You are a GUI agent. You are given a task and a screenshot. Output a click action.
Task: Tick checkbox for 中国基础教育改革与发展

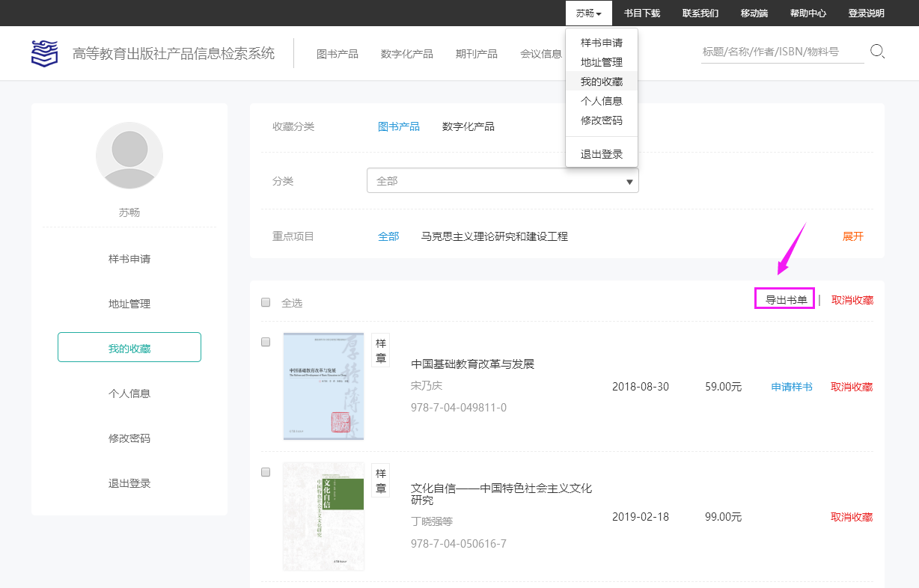(266, 342)
